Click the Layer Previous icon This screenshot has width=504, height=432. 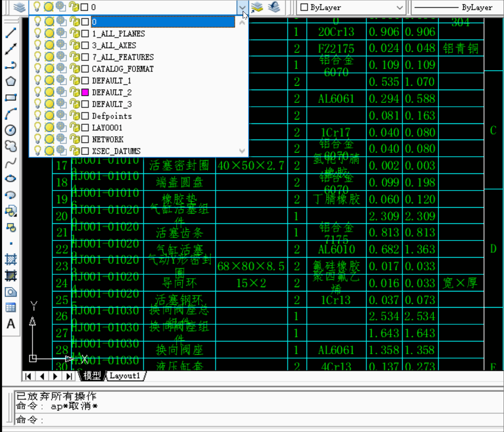(x=274, y=7)
